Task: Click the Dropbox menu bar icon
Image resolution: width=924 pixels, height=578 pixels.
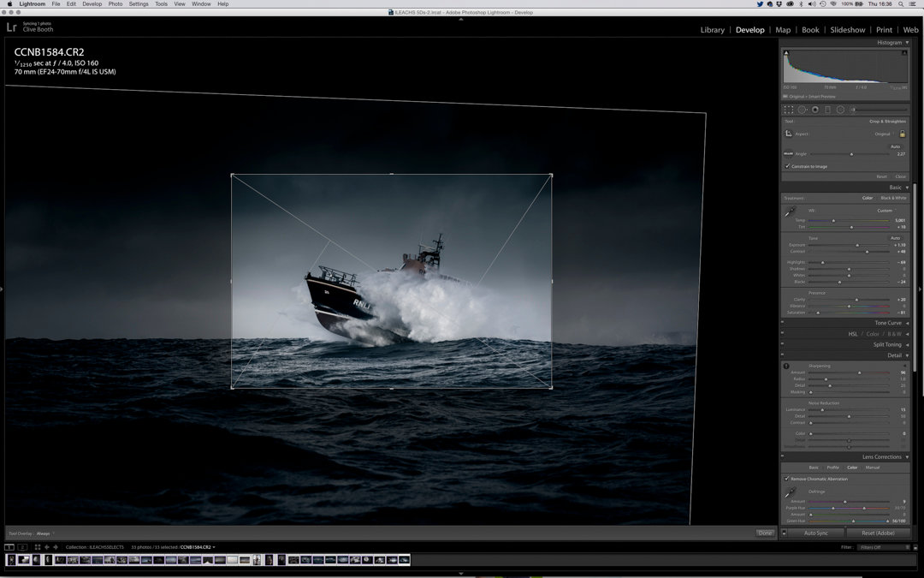Action: (x=779, y=3)
